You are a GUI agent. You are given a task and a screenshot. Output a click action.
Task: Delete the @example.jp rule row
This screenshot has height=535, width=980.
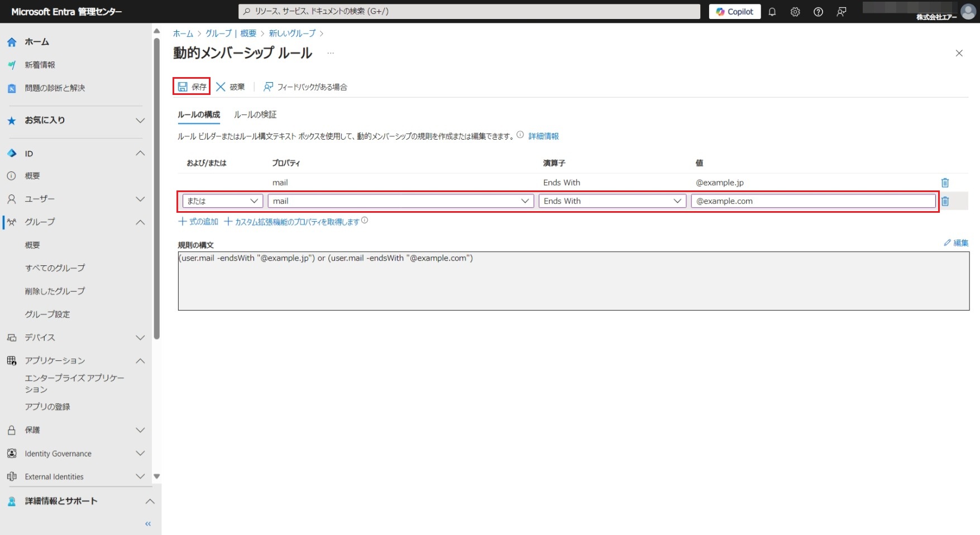pyautogui.click(x=945, y=183)
